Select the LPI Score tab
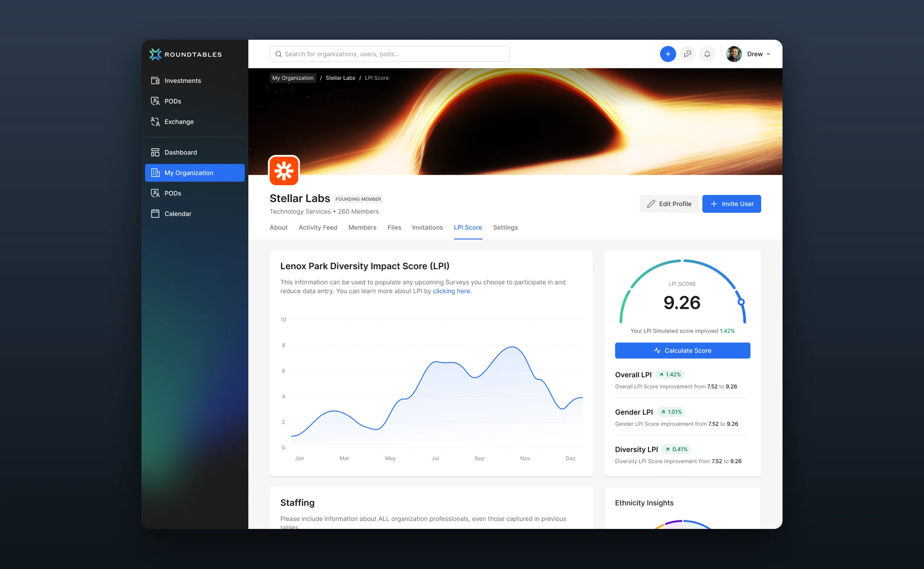The width and height of the screenshot is (924, 569). 468,228
